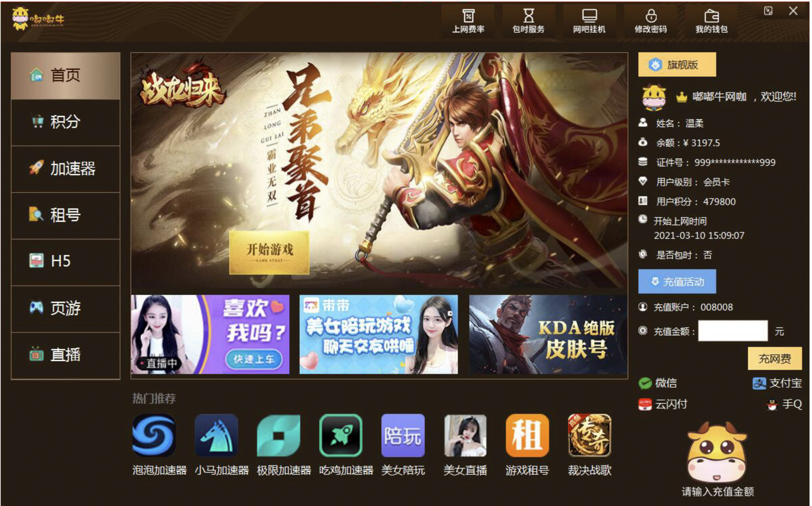Click the 开始游戏 banner button
Viewport: 812px width, 506px height.
269,252
